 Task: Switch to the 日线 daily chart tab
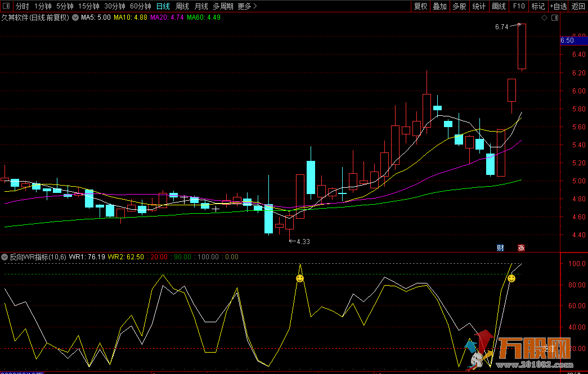[163, 6]
